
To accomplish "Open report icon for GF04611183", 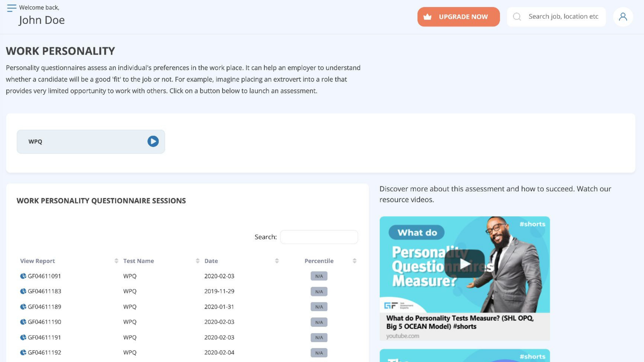I will pos(23,291).
